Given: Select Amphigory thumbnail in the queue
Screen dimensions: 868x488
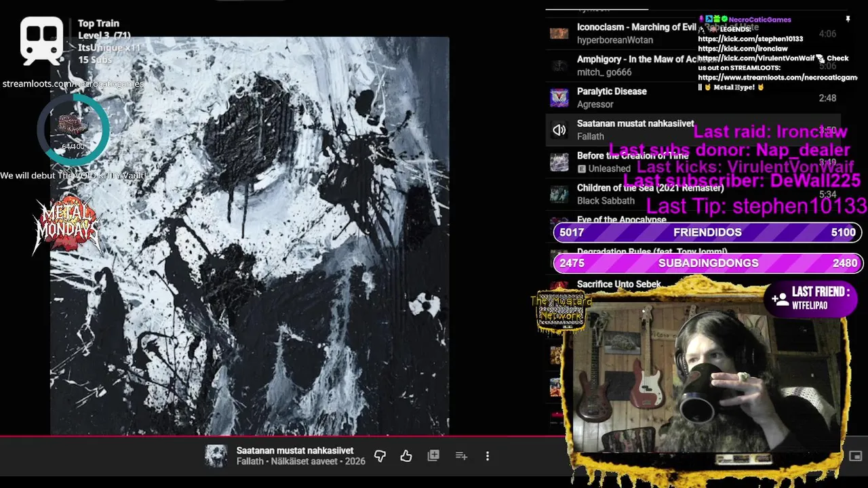Looking at the screenshot, I should pos(559,66).
